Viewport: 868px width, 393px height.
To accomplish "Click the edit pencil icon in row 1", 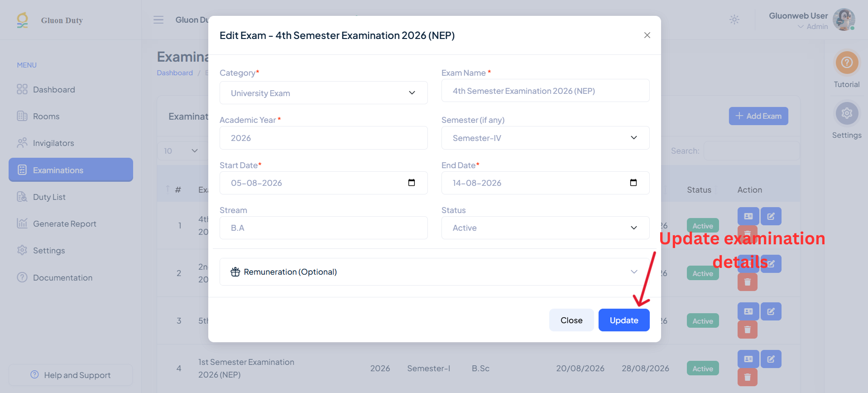I will (x=771, y=216).
